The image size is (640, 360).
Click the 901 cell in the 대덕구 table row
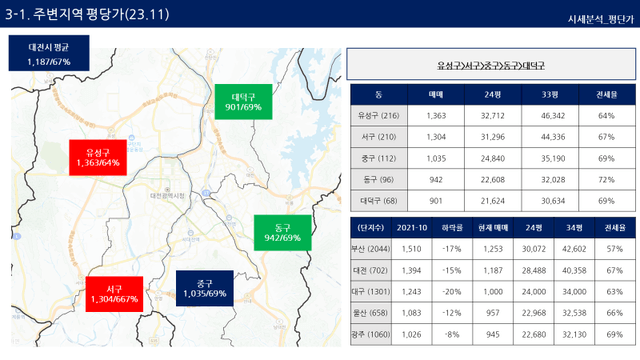(x=436, y=201)
